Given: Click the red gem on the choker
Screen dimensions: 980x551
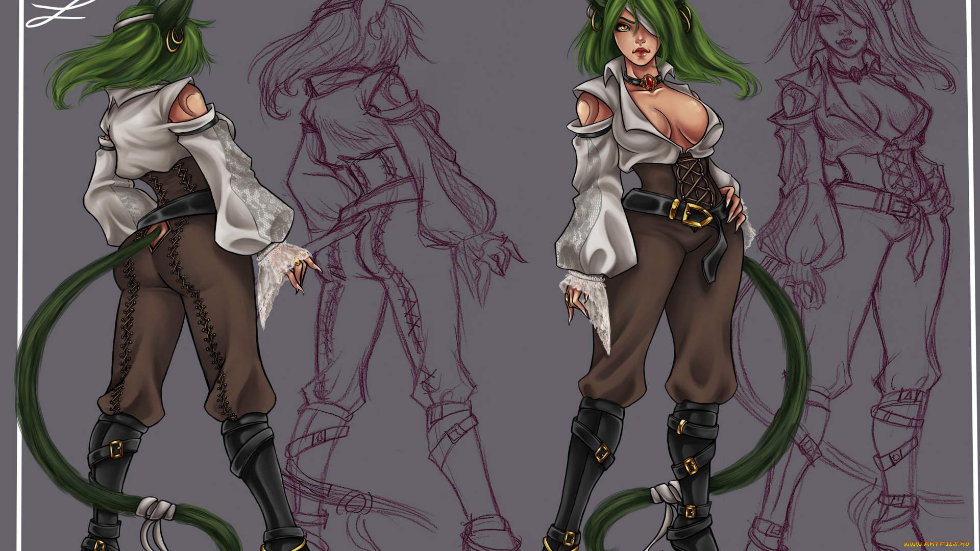Looking at the screenshot, I should coord(649,82).
